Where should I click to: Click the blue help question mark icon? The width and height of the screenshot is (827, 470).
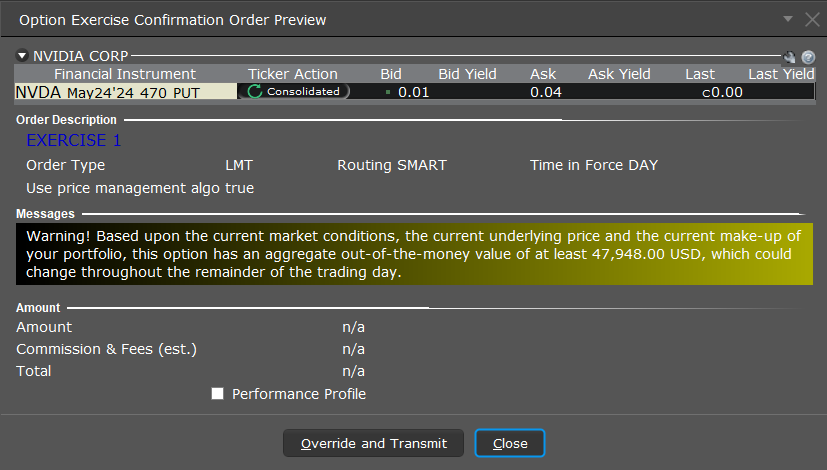807,57
